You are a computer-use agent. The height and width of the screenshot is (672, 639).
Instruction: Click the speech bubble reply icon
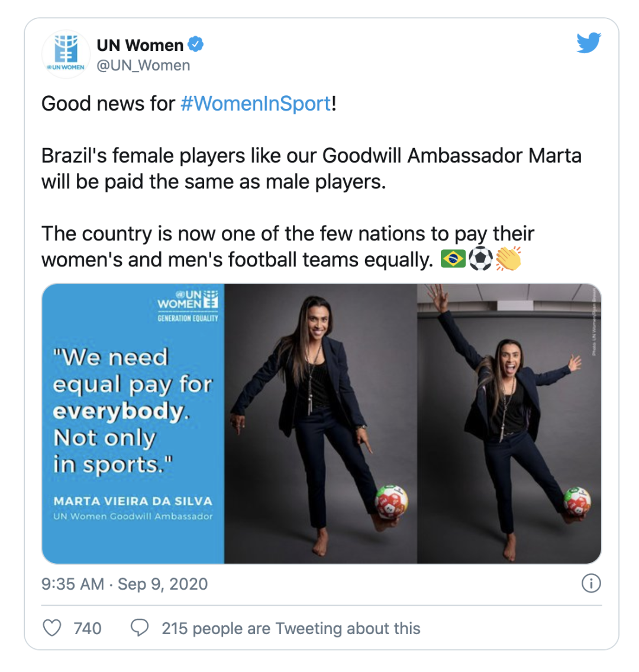(x=139, y=628)
